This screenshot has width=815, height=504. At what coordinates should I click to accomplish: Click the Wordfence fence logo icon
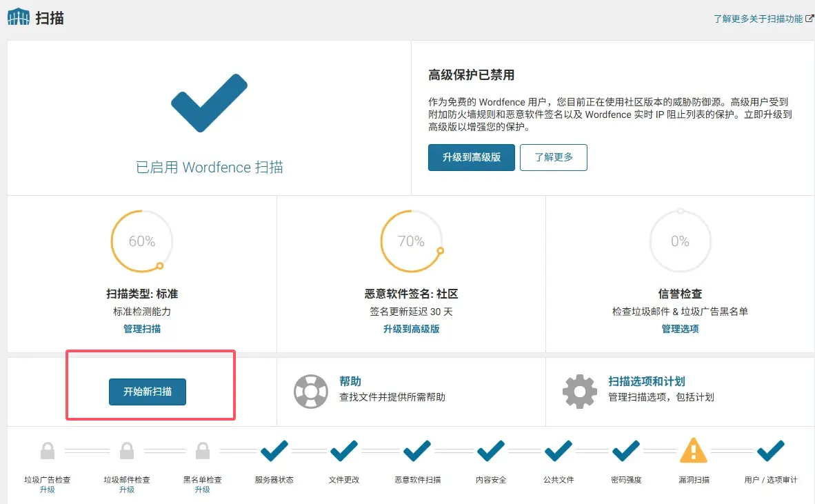(19, 17)
